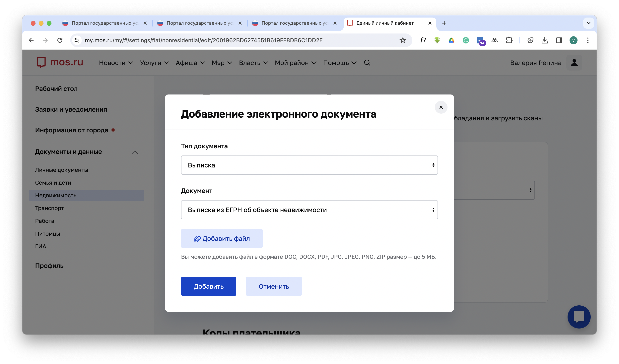Screen dimensions: 619x364
Task: Close the document adding dialog
Action: point(441,107)
